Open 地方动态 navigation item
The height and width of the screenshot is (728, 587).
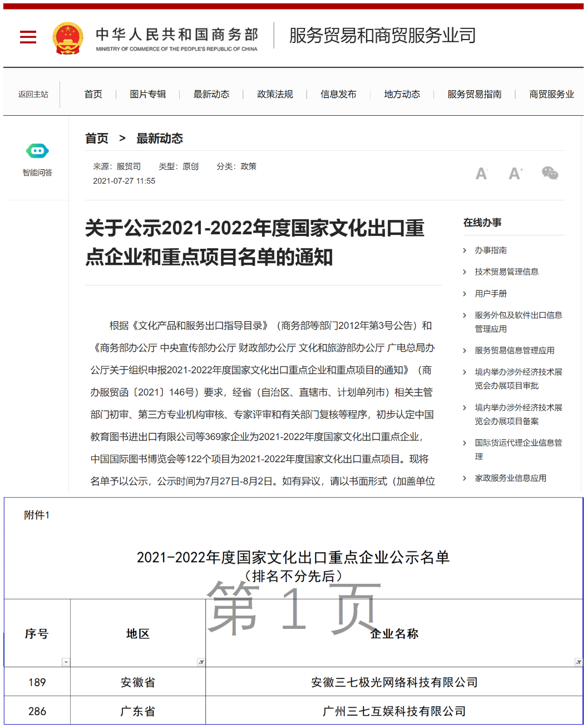(402, 94)
